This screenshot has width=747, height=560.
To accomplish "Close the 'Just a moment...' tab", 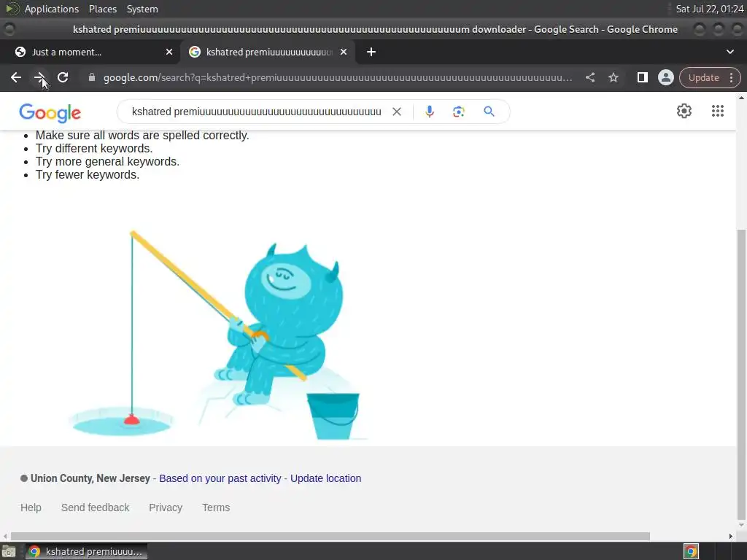I will 169,52.
